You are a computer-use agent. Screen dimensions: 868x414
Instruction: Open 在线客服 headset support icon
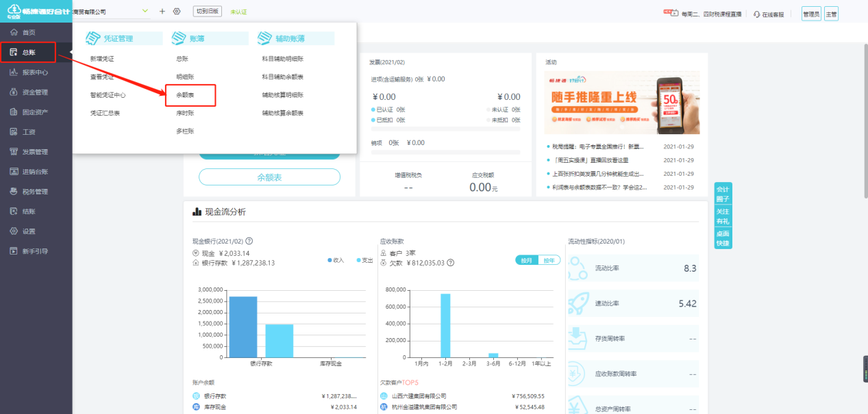756,14
